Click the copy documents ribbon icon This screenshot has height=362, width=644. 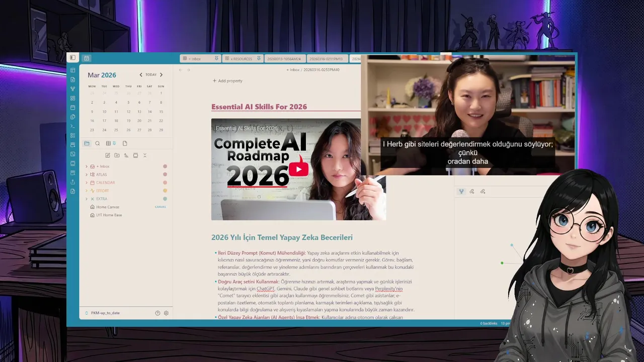coord(73,117)
